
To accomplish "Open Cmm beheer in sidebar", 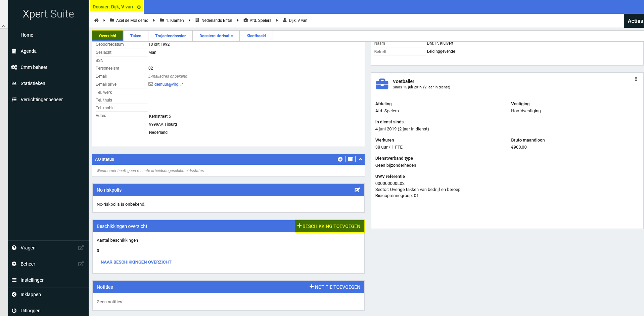I will pyautogui.click(x=34, y=67).
